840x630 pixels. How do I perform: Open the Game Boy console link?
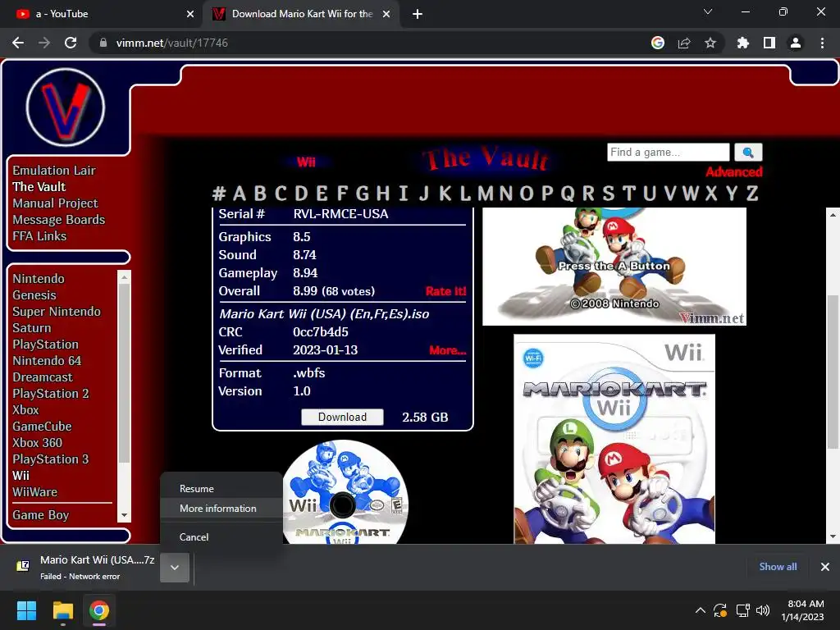[41, 515]
